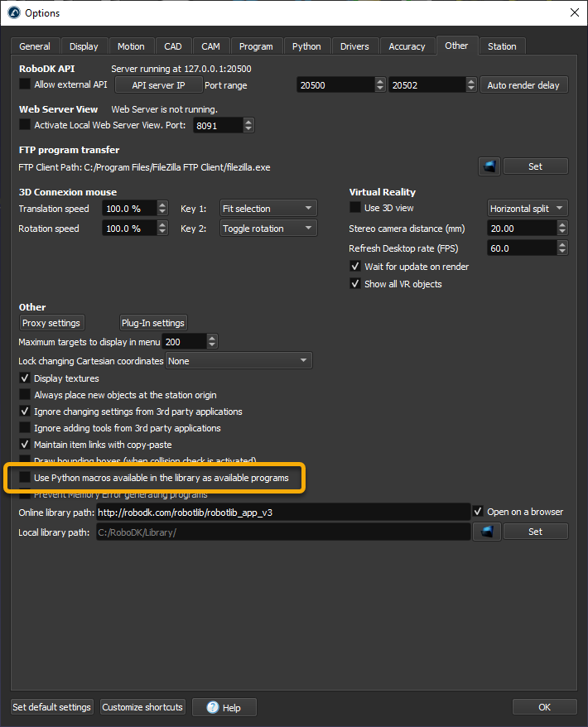Open the Key 1 Fit selection dropdown
Image resolution: width=588 pixels, height=727 pixels.
(x=268, y=209)
